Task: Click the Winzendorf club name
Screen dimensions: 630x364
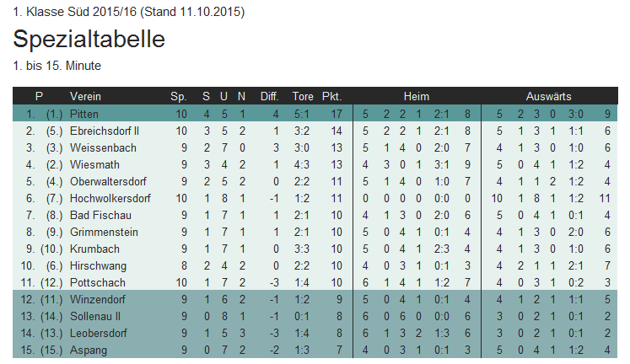Action: tap(98, 299)
